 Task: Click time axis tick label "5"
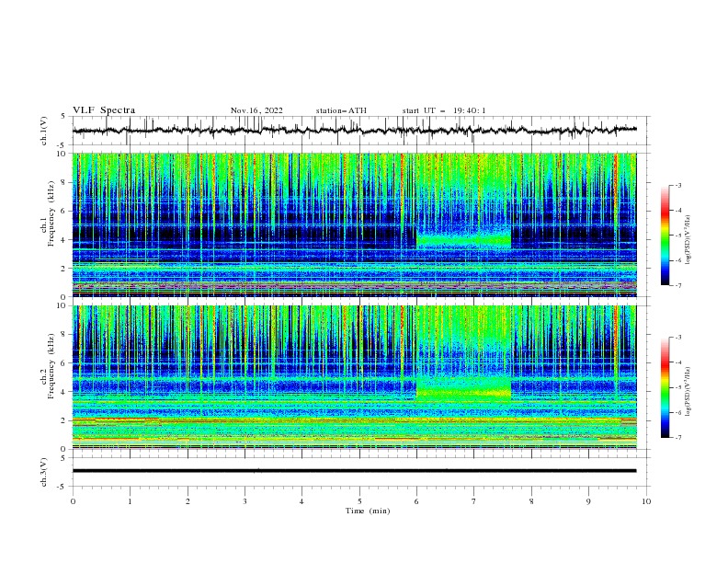[359, 501]
